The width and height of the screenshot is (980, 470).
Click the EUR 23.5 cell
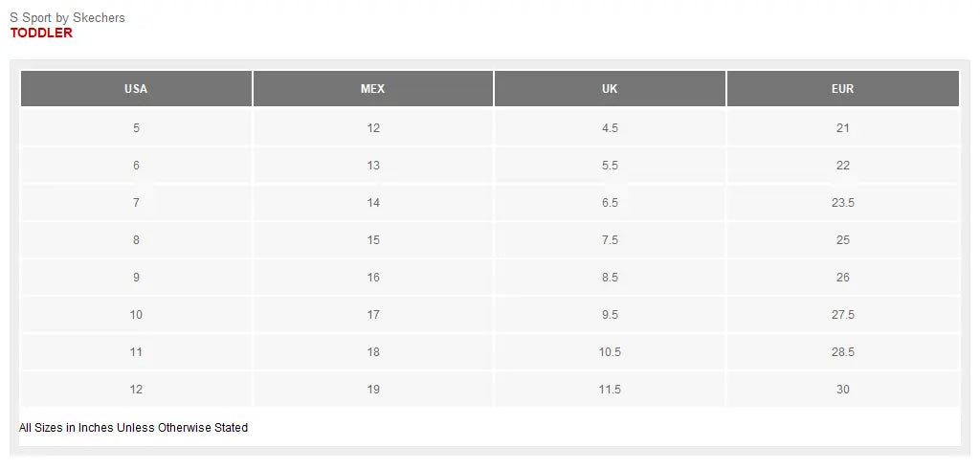pyautogui.click(x=842, y=203)
